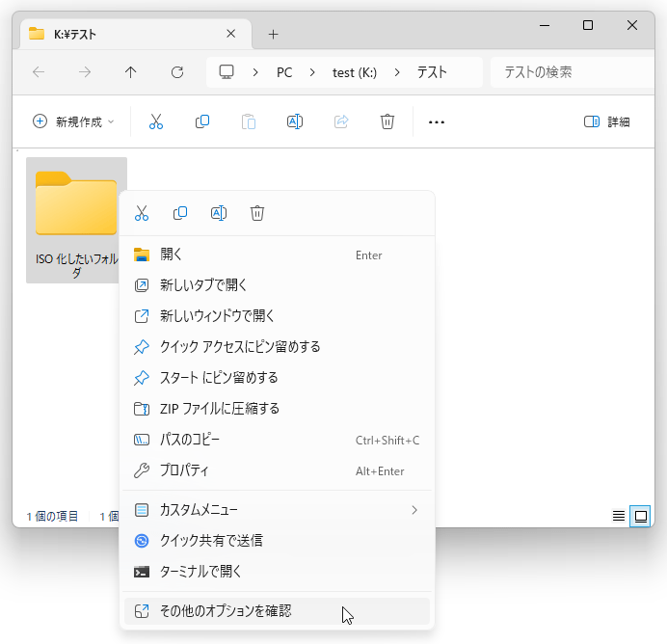The image size is (667, 644).
Task: Expand the chevron after test (K:)
Action: 397,72
